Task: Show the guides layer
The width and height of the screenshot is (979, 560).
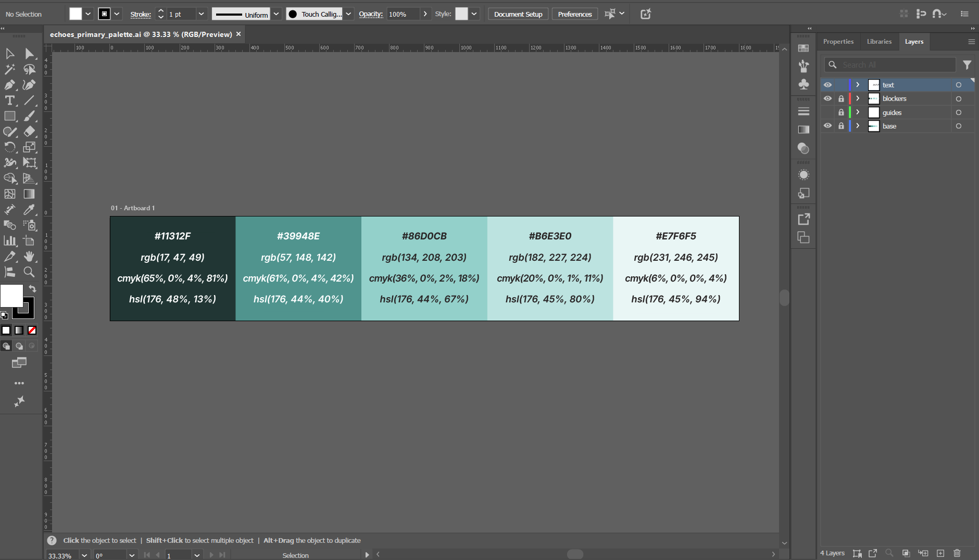Action: tap(829, 112)
